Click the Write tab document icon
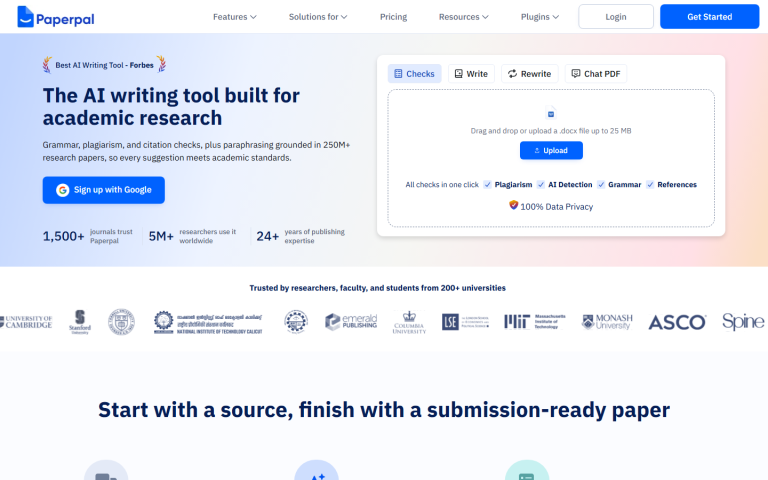768x480 pixels. pos(458,74)
